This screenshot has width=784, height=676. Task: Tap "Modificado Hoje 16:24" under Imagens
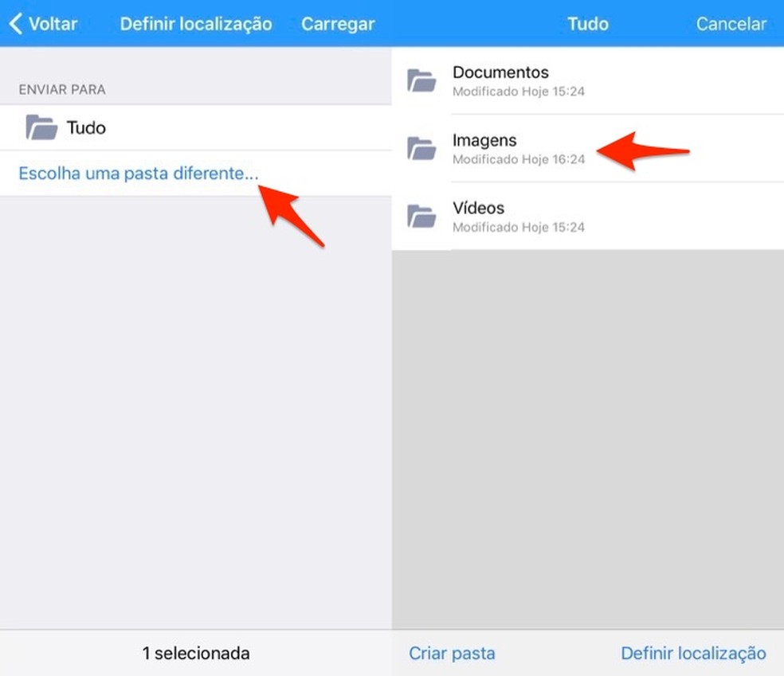click(x=519, y=159)
